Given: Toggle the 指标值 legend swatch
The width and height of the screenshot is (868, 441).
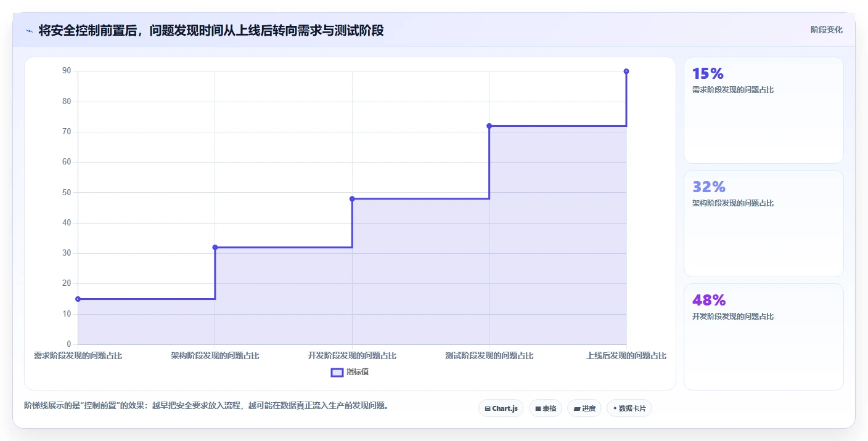Looking at the screenshot, I should click(337, 372).
